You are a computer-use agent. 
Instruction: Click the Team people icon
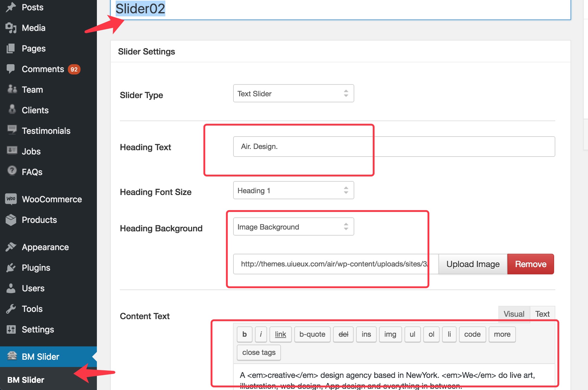(12, 89)
